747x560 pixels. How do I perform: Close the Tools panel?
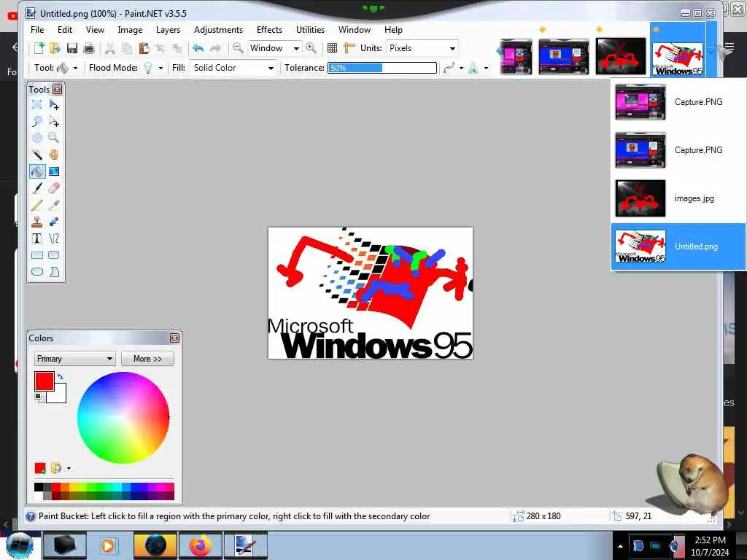pos(57,90)
